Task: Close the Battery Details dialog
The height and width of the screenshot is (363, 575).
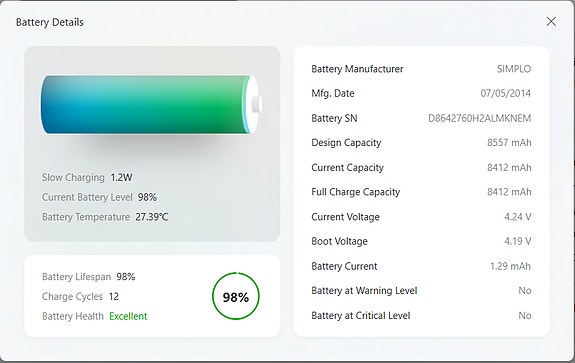Action: tap(551, 22)
